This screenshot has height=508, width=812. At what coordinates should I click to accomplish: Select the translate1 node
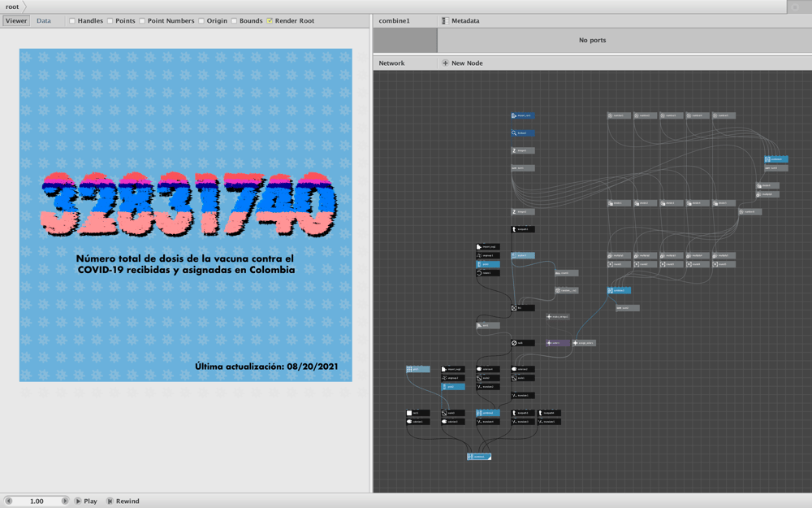coord(522,396)
